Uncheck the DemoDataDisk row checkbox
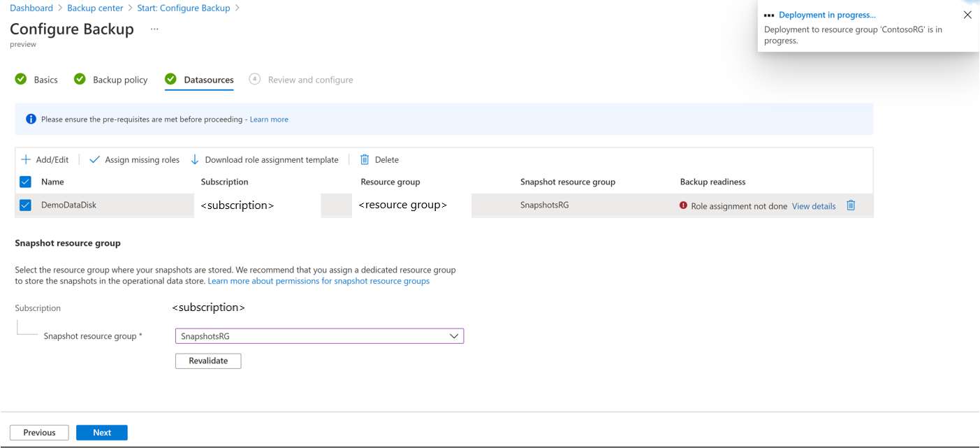Viewport: 980px width, 448px height. click(26, 205)
